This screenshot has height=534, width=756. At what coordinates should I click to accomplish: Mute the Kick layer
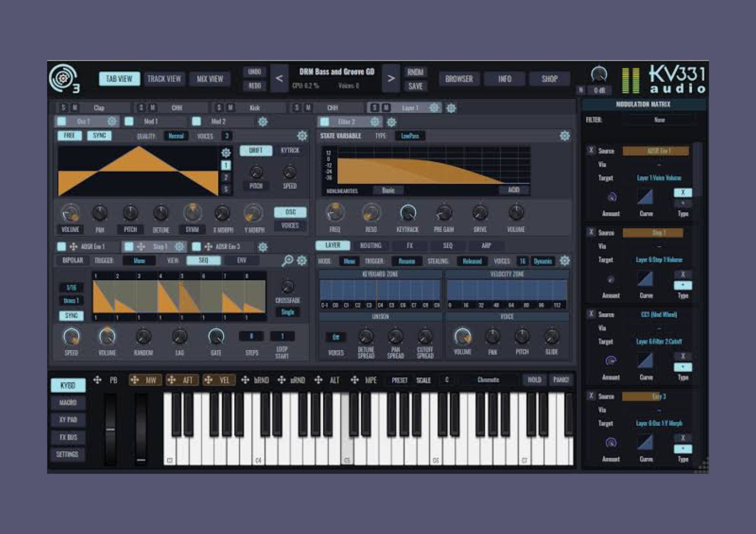pyautogui.click(x=231, y=108)
